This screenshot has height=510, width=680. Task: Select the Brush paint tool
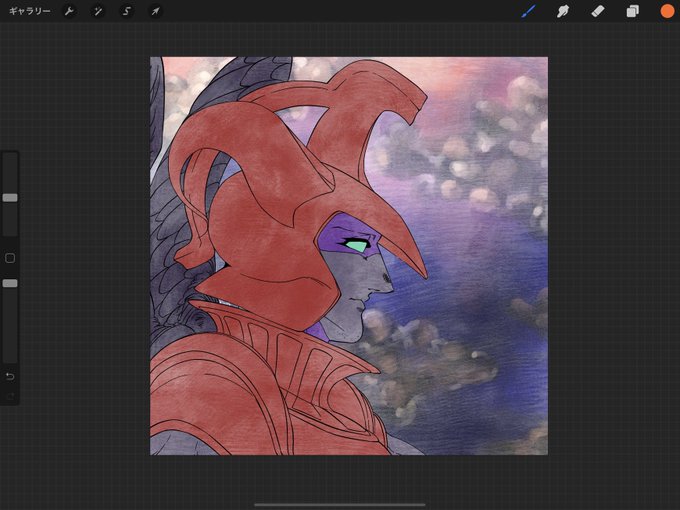click(528, 11)
